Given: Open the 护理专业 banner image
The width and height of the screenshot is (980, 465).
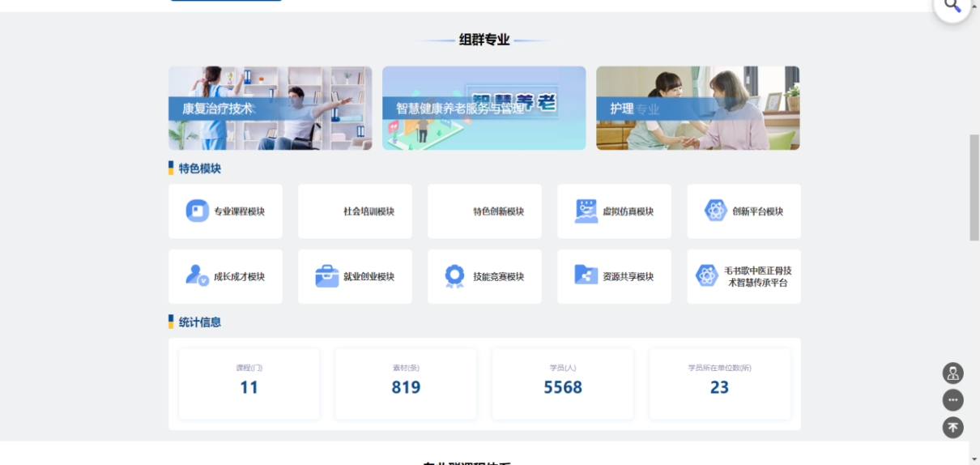Looking at the screenshot, I should tap(697, 108).
